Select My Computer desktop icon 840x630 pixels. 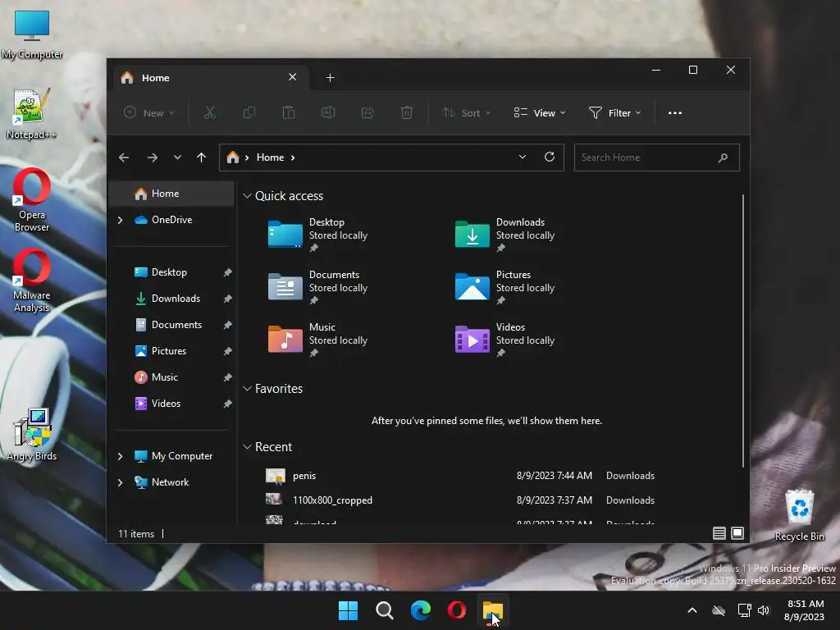[x=32, y=34]
